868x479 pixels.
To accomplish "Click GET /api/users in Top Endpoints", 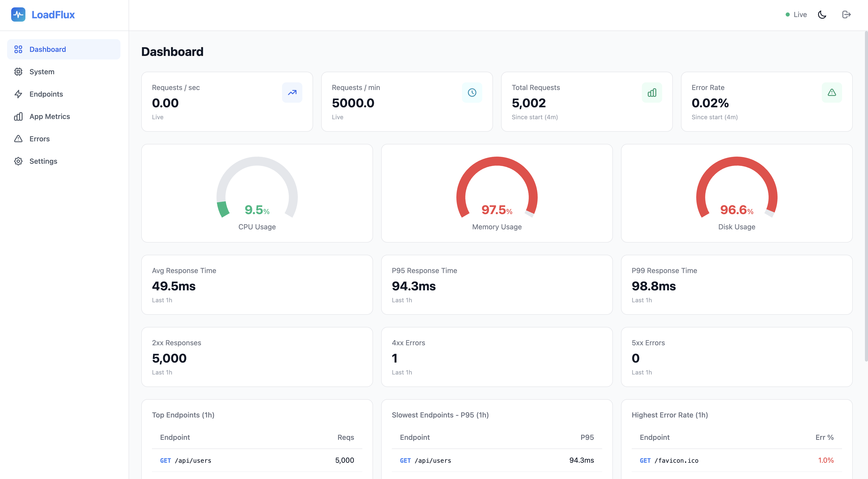I will 186,460.
